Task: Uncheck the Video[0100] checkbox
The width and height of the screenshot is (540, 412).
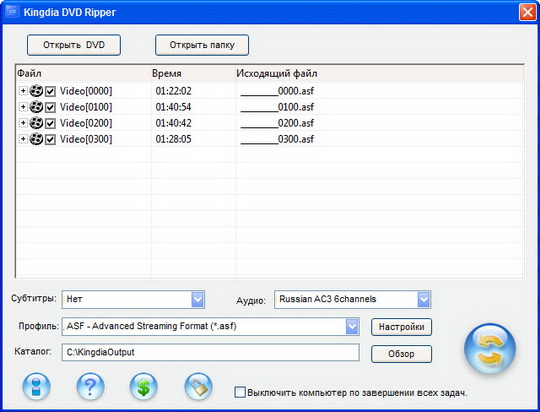Action: [50, 107]
